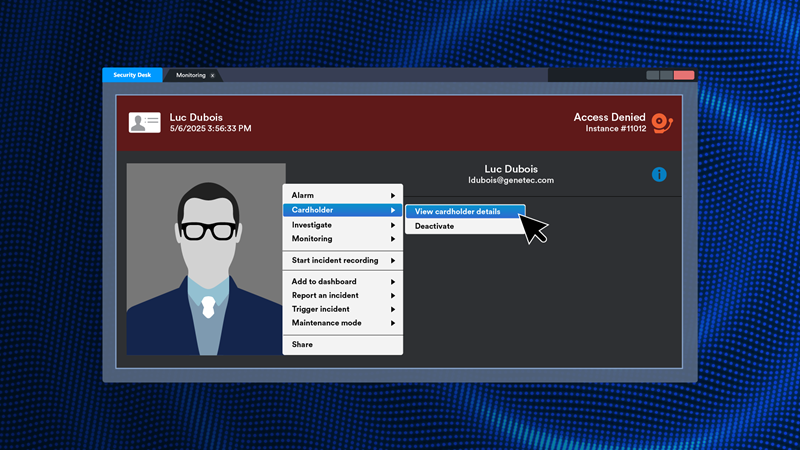
Task: Click the ldubois@genetec.com email address
Action: (511, 181)
